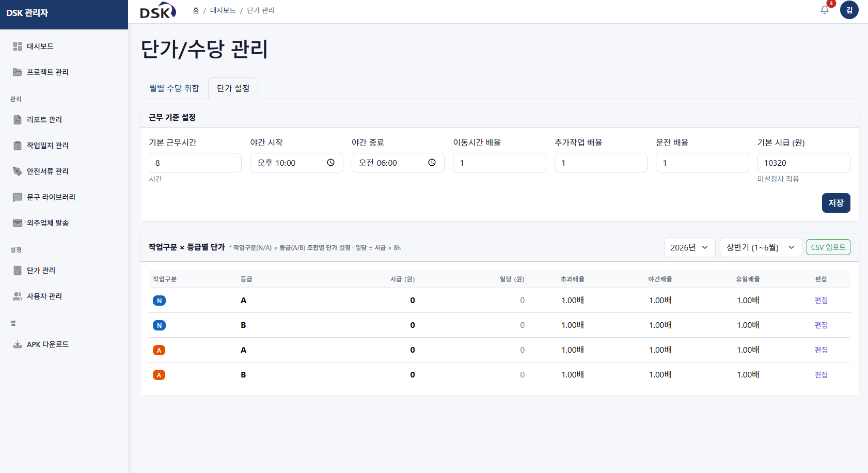Switch to the 월별 수당 취합 tab
868x473 pixels.
pyautogui.click(x=174, y=88)
